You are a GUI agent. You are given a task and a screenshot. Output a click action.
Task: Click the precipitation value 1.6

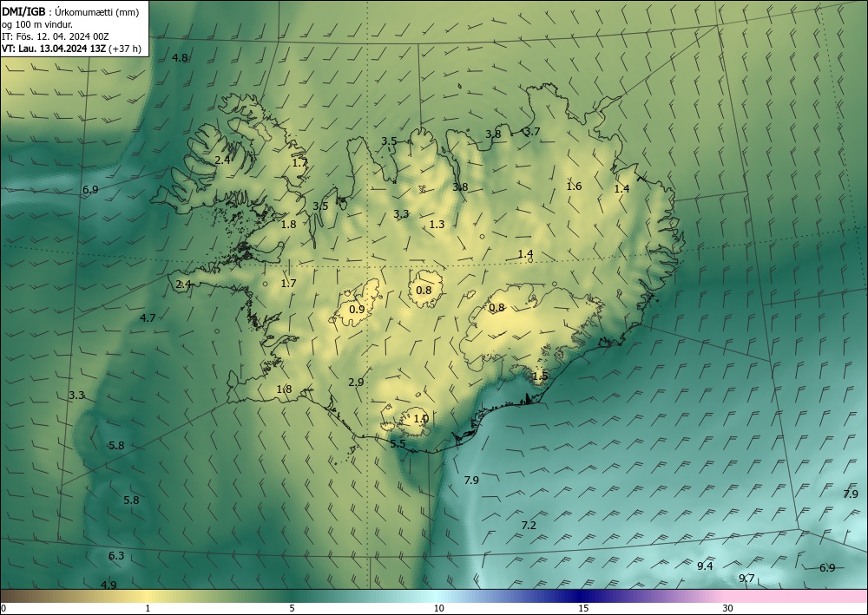574,186
